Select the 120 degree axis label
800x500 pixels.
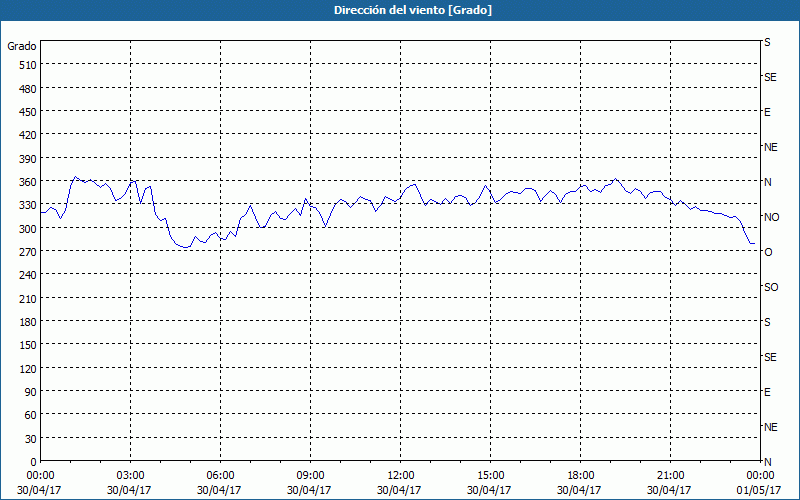pyautogui.click(x=28, y=369)
